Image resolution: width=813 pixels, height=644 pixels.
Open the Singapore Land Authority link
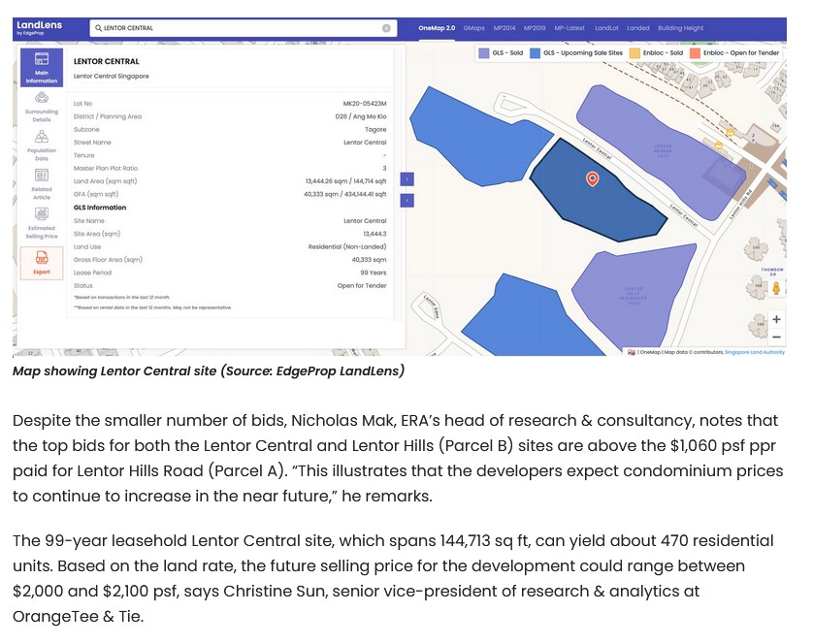[x=755, y=352]
